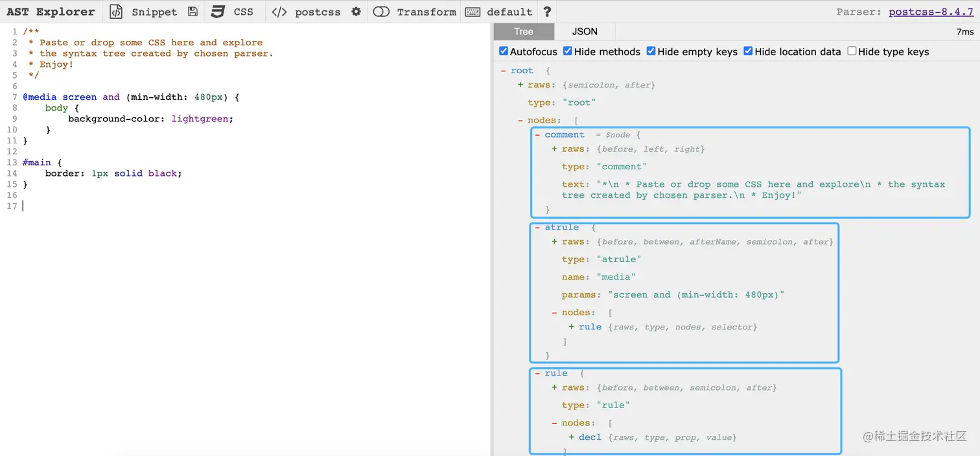Select the Tree tab
This screenshot has width=980, height=456.
pyautogui.click(x=523, y=31)
